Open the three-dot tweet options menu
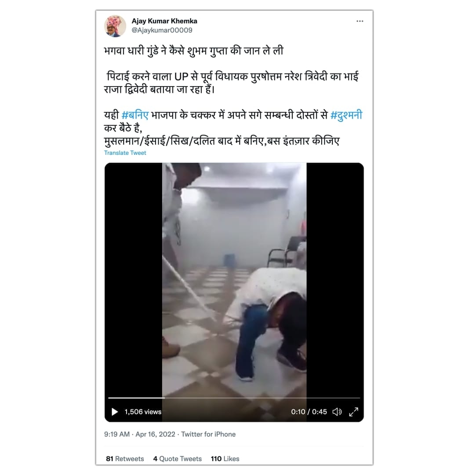The height and width of the screenshot is (475, 476). point(360,21)
